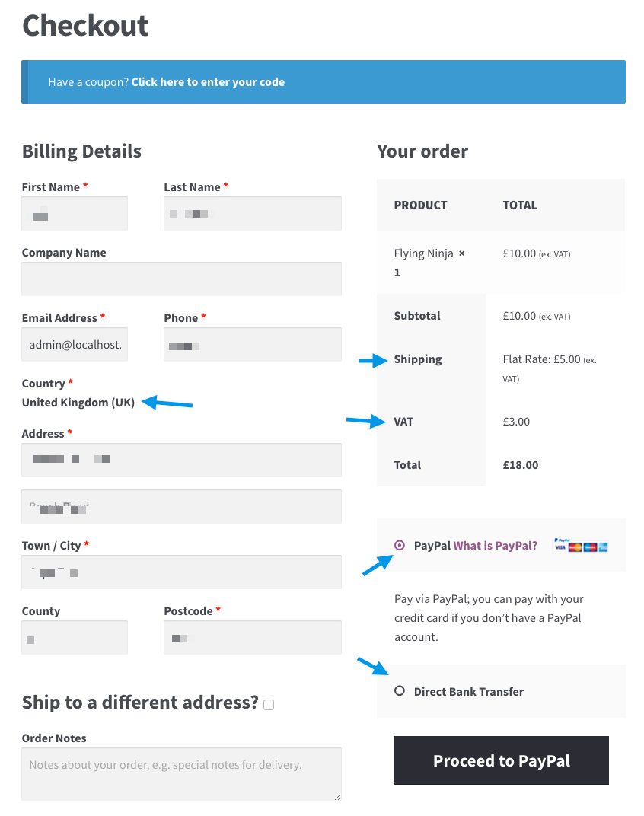
Task: Click the MasterCard icon
Action: pyautogui.click(x=575, y=547)
